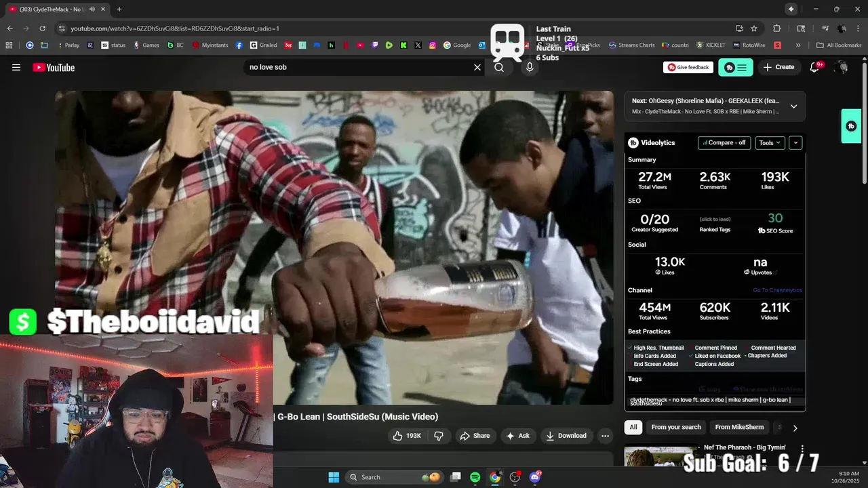Open the YouTube hamburger guide menu
868x488 pixels.
(x=16, y=67)
